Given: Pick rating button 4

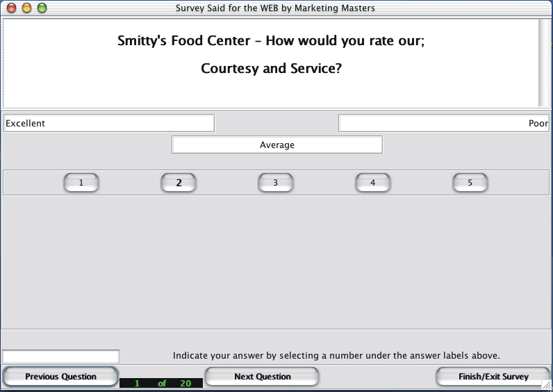Looking at the screenshot, I should (x=373, y=182).
